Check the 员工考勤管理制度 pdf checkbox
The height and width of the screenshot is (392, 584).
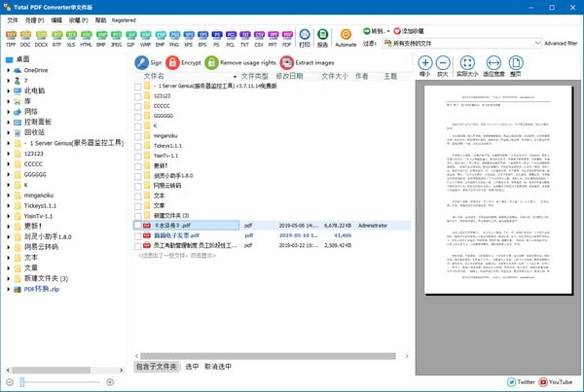click(138, 246)
